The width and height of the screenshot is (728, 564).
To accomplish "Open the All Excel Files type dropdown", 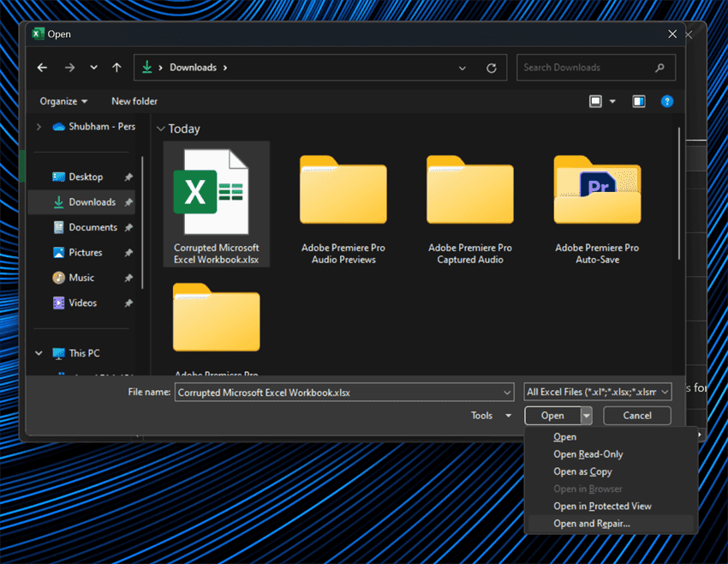I will (598, 392).
